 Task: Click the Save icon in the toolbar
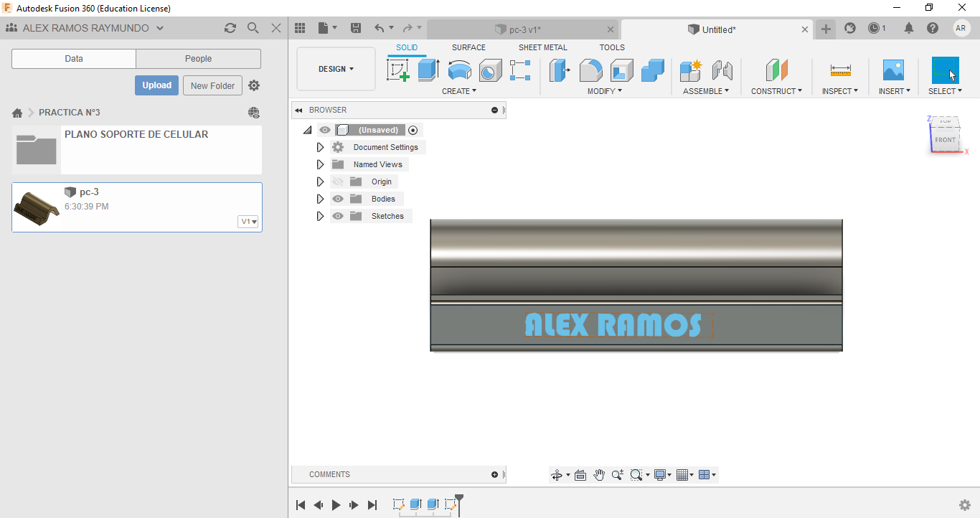[x=356, y=28]
